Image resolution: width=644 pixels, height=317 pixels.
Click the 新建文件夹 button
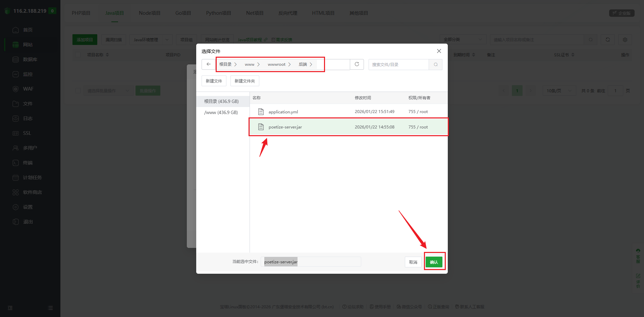[245, 81]
